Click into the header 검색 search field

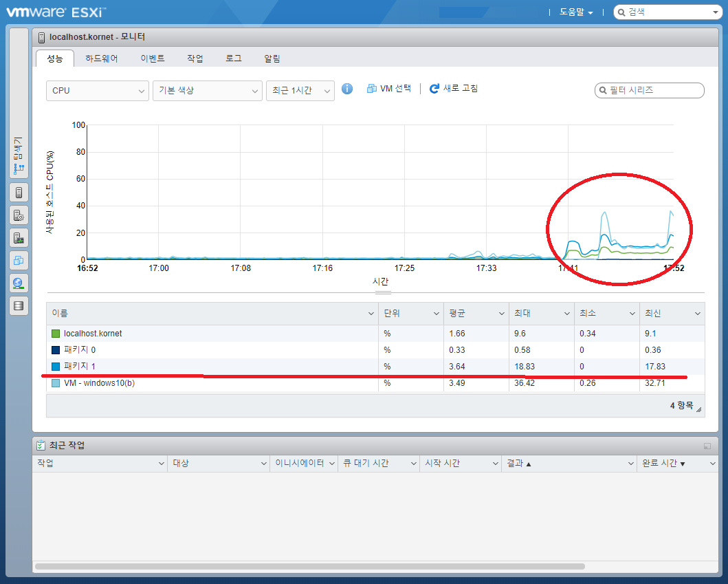click(x=668, y=12)
